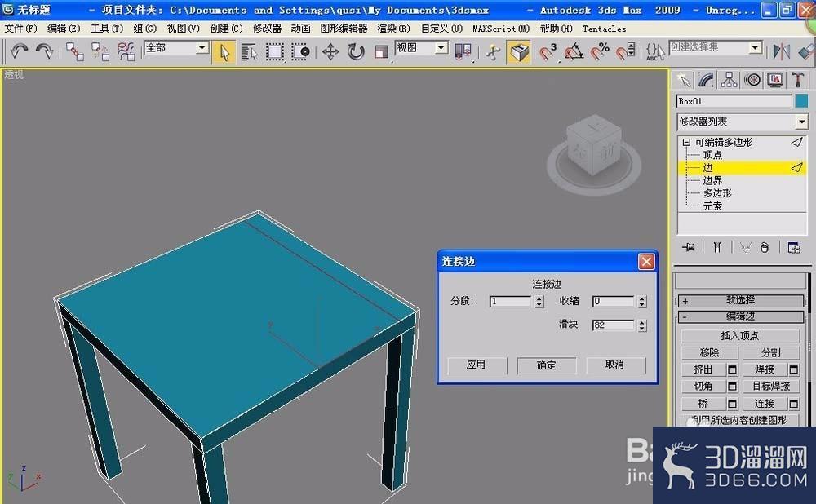Click the Mirror tool icon
The height and width of the screenshot is (504, 816).
click(x=781, y=52)
